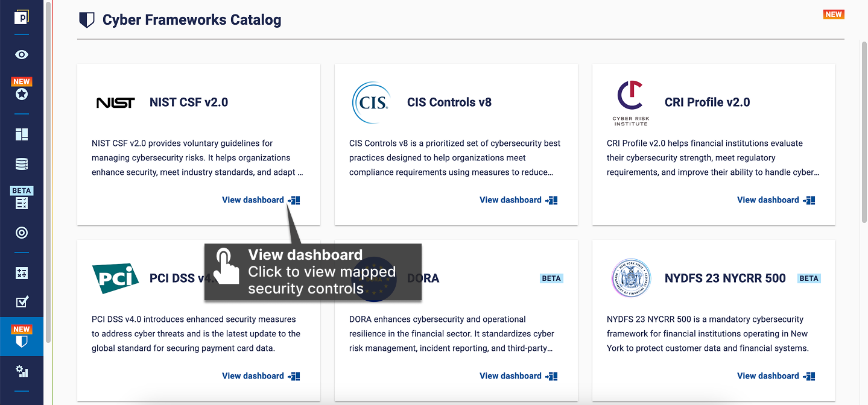The width and height of the screenshot is (868, 405).
Task: Click dashboard arrow icon on NYDFS card
Action: click(809, 376)
